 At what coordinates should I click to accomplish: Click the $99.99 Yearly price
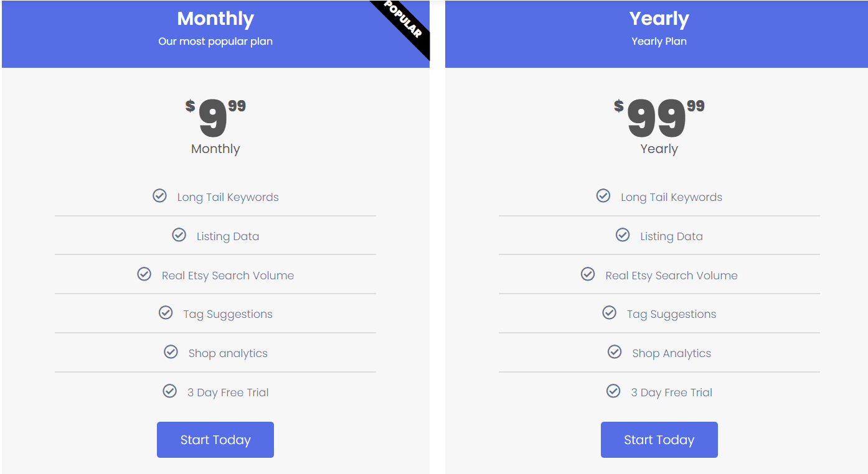coord(659,118)
